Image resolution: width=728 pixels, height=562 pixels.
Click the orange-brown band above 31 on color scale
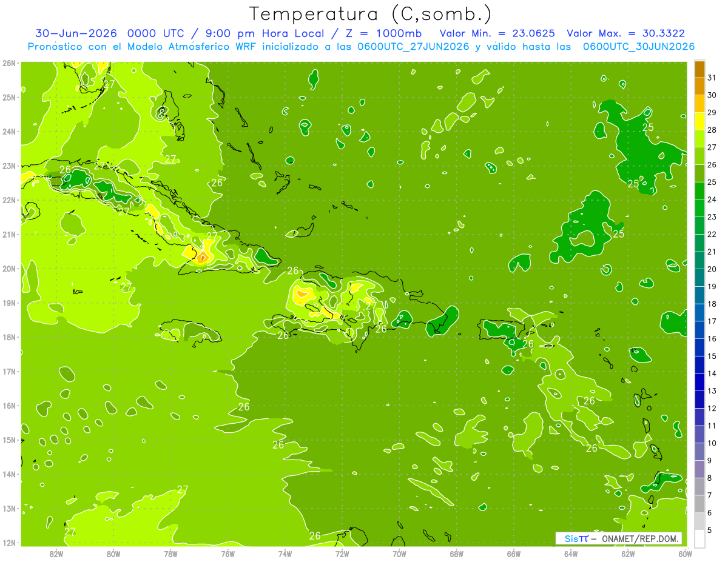(699, 69)
